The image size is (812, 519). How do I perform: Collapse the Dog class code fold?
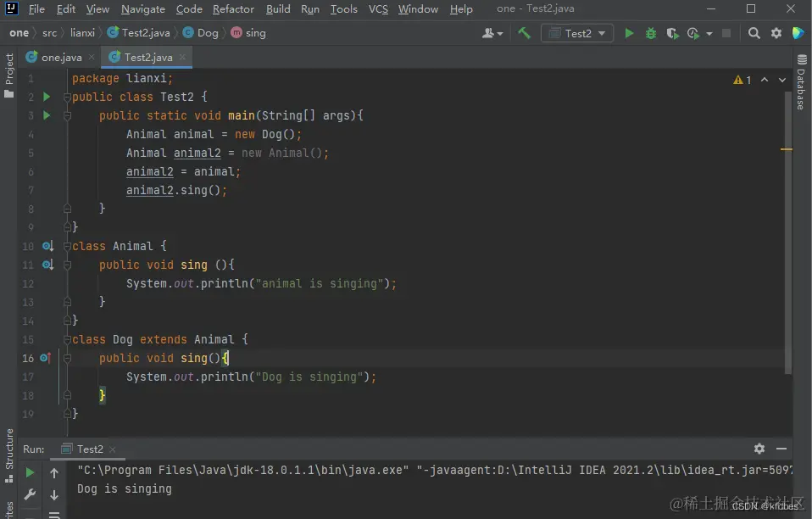[x=67, y=339]
